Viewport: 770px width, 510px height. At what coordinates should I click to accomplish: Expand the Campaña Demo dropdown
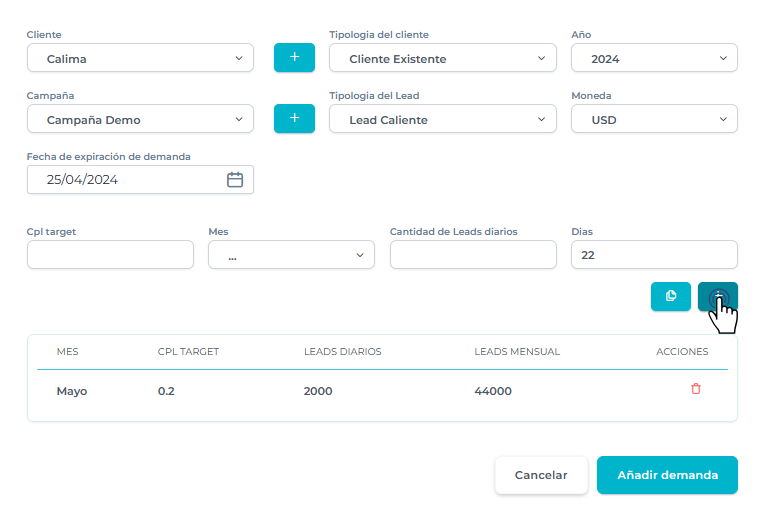140,119
